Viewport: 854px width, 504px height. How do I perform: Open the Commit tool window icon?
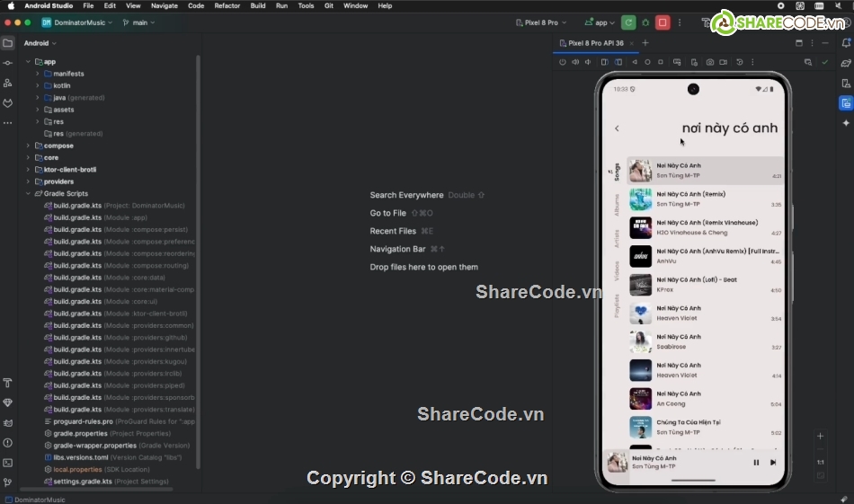(x=7, y=63)
